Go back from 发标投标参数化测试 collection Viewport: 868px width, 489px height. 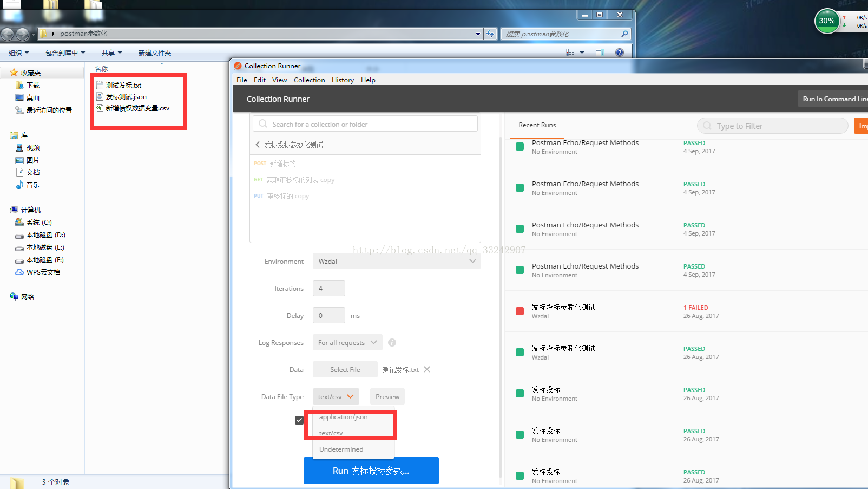(x=258, y=145)
